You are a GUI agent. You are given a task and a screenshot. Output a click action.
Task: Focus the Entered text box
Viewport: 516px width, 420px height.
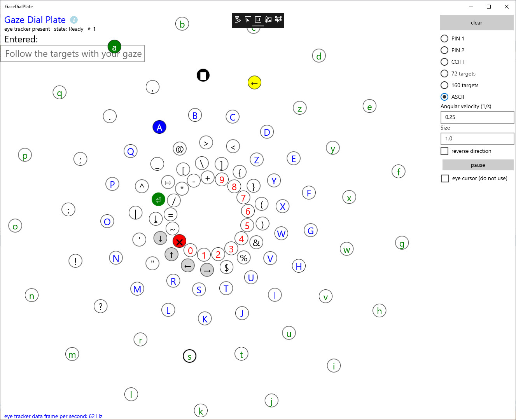[x=73, y=54]
